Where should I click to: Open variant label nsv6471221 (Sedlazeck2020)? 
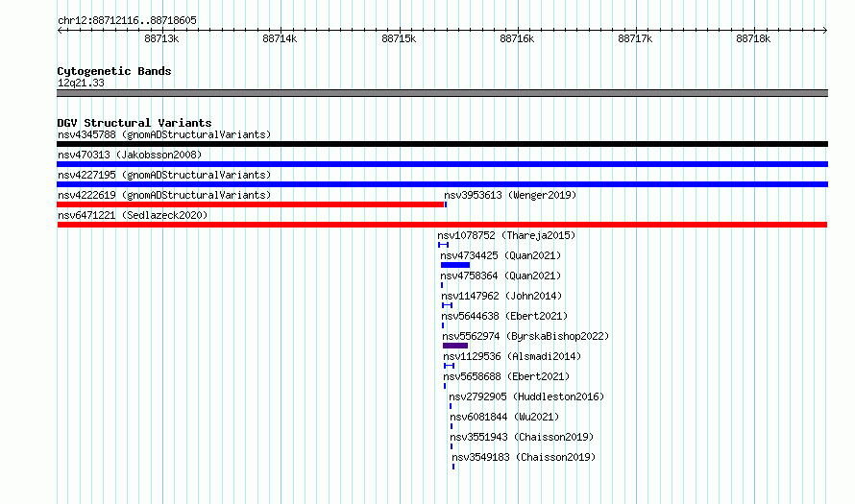(x=133, y=215)
